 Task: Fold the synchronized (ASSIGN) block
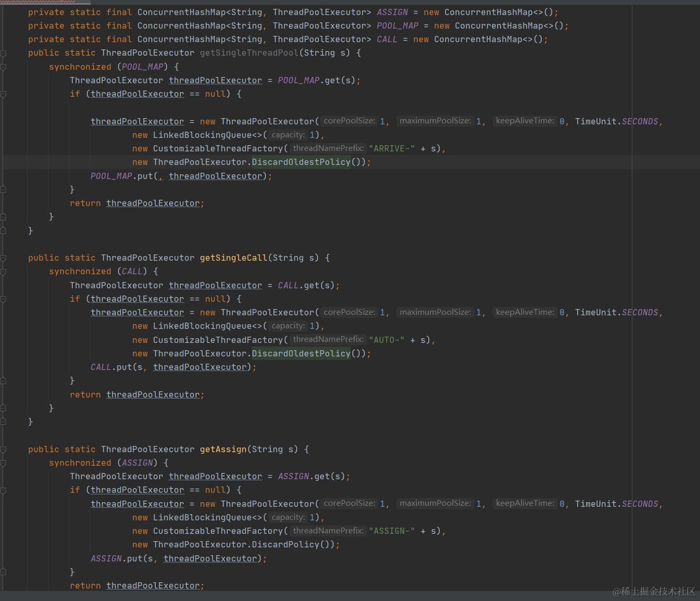3,463
